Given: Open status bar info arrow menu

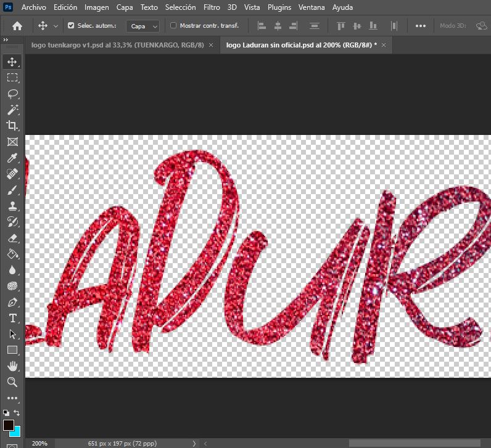Looking at the screenshot, I should point(194,443).
